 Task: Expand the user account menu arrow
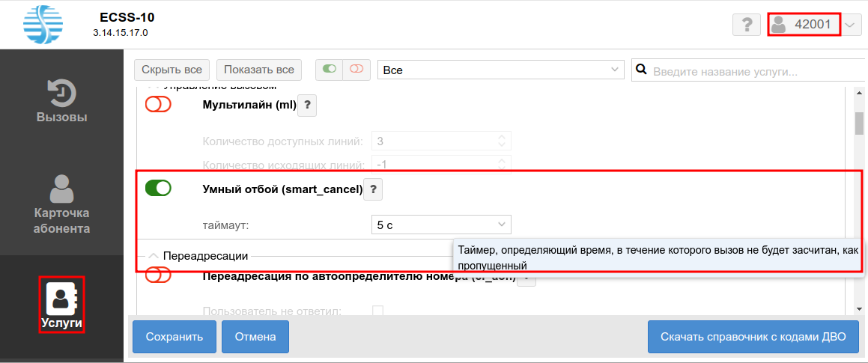click(x=850, y=25)
